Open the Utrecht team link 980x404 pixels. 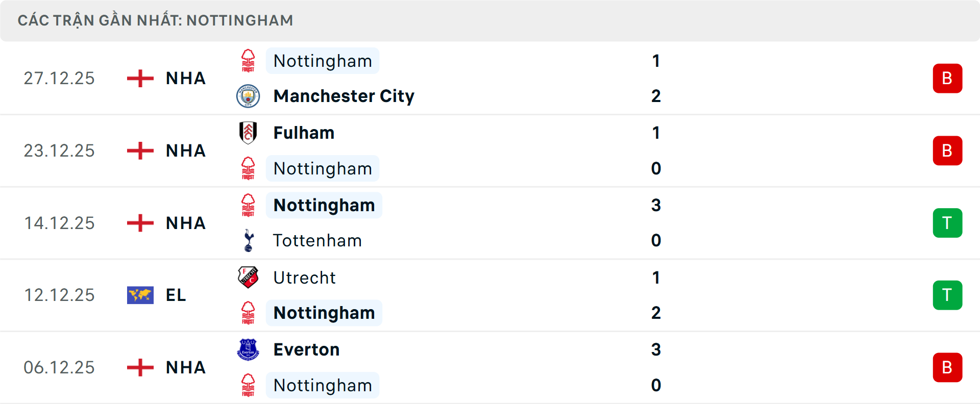point(304,277)
